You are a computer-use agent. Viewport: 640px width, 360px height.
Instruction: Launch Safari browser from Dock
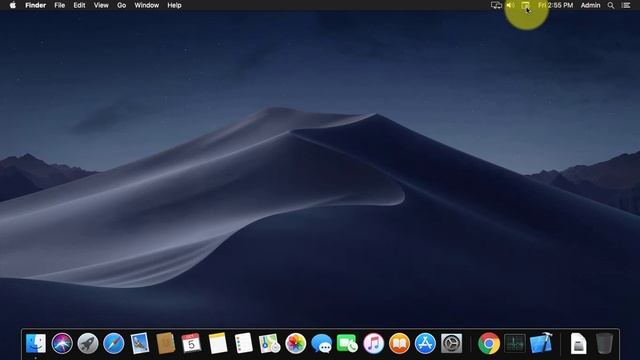pyautogui.click(x=114, y=343)
